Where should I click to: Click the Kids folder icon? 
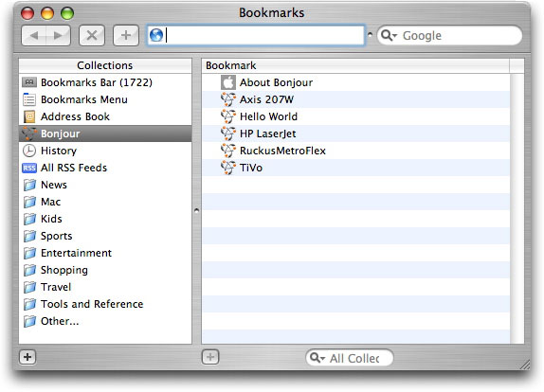click(29, 219)
